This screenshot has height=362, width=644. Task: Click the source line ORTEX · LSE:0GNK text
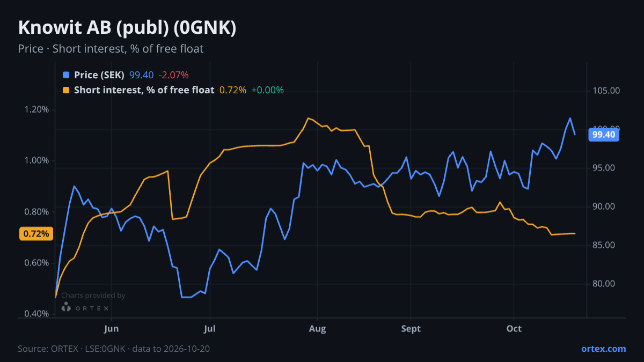pyautogui.click(x=114, y=349)
